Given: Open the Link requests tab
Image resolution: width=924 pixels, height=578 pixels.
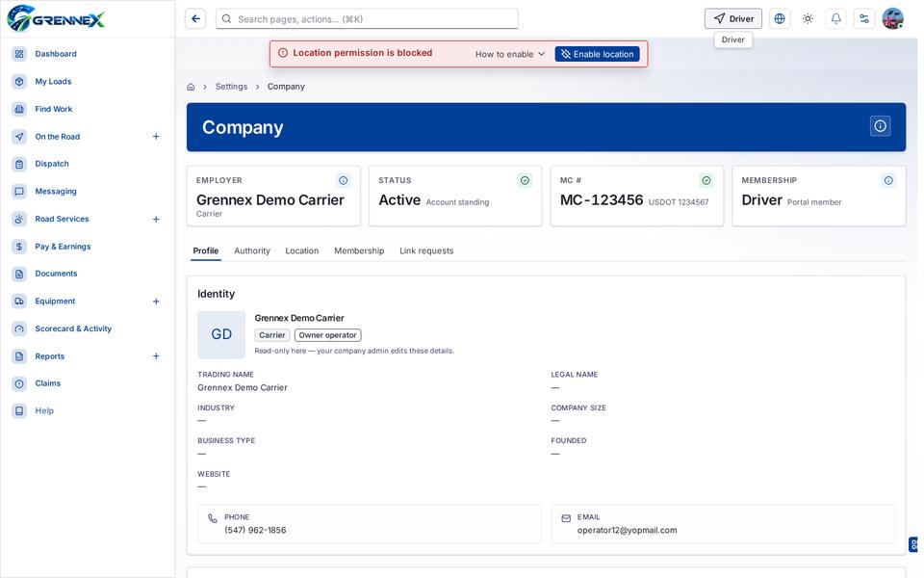Looking at the screenshot, I should (x=426, y=251).
